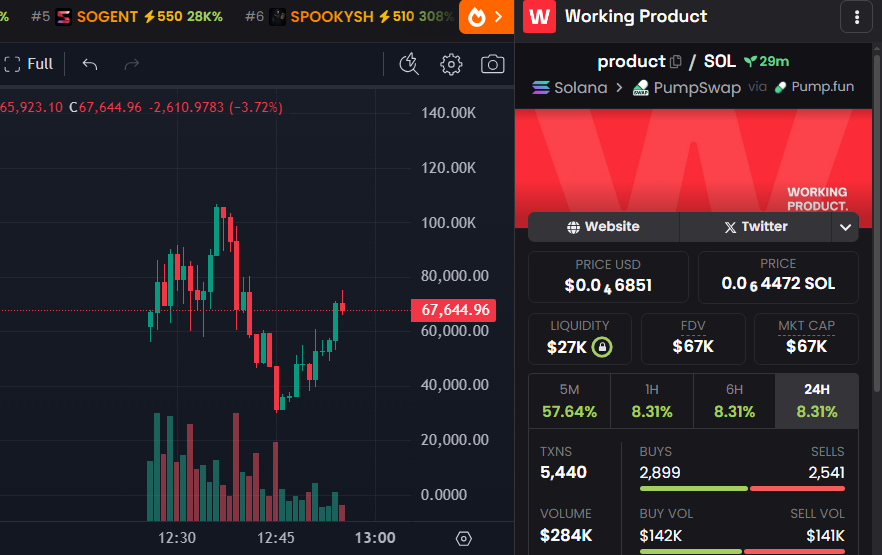Click the TXNS 5,440 value
The width and height of the screenshot is (882, 555).
coord(563,472)
